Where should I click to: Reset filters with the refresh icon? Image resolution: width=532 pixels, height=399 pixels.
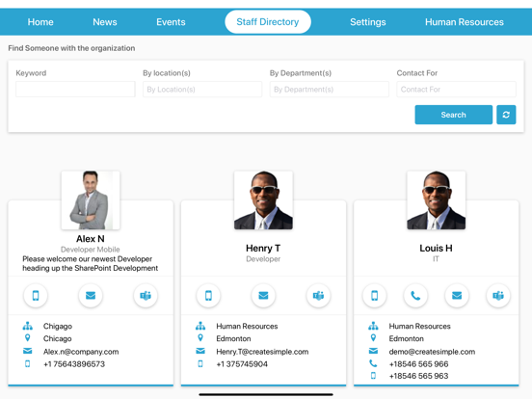coord(506,115)
